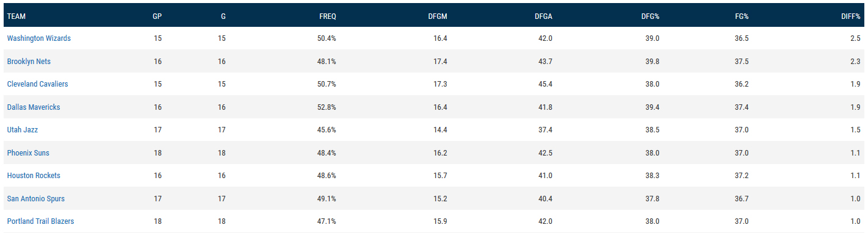The width and height of the screenshot is (868, 233).
Task: Open the Houston Rockets team link
Action: coord(34,176)
